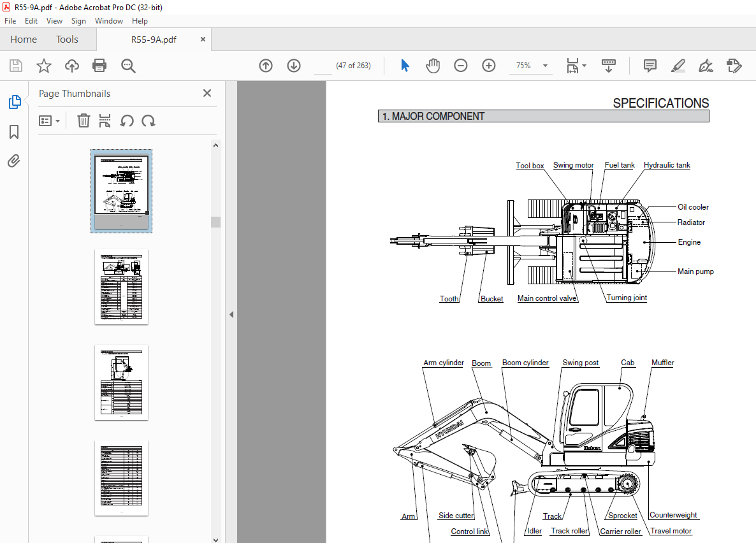Open the Find text search tool

(128, 66)
